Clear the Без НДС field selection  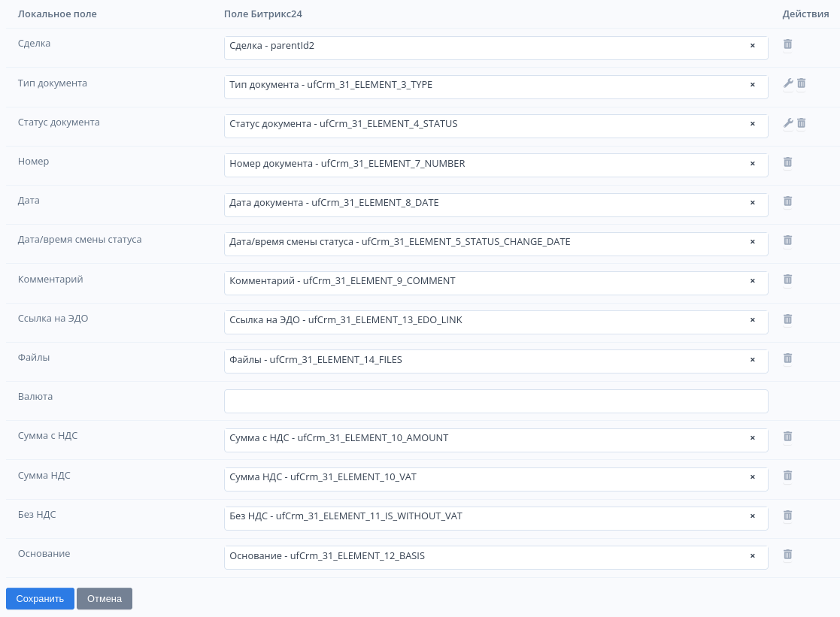(752, 516)
